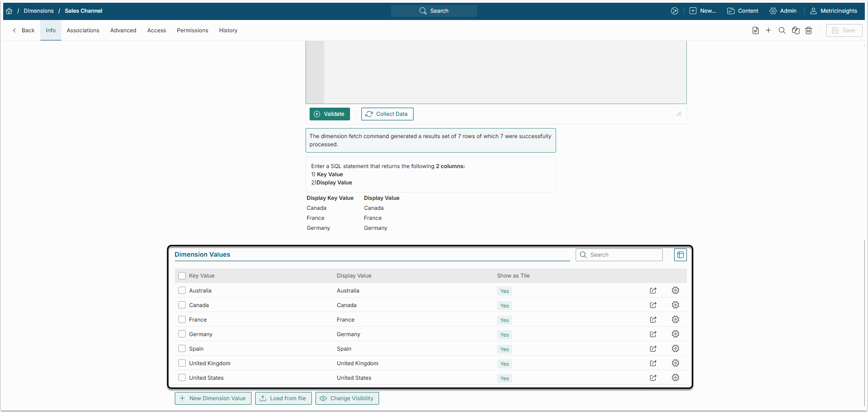Click the trash delete icon in toolbar

(x=809, y=30)
